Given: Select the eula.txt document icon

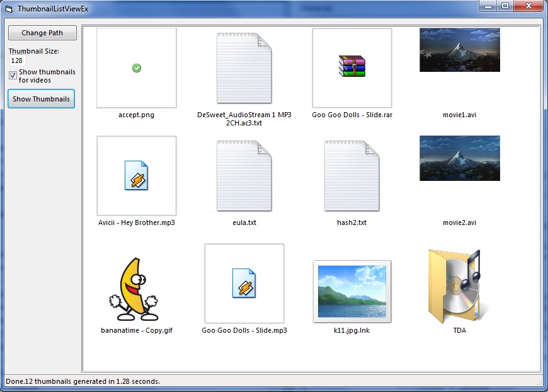Looking at the screenshot, I should click(x=244, y=175).
